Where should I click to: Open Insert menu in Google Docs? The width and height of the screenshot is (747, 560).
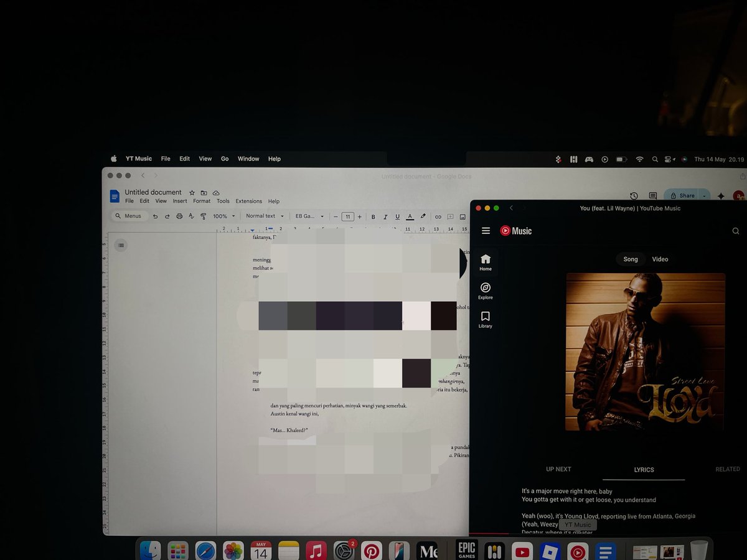pyautogui.click(x=180, y=201)
